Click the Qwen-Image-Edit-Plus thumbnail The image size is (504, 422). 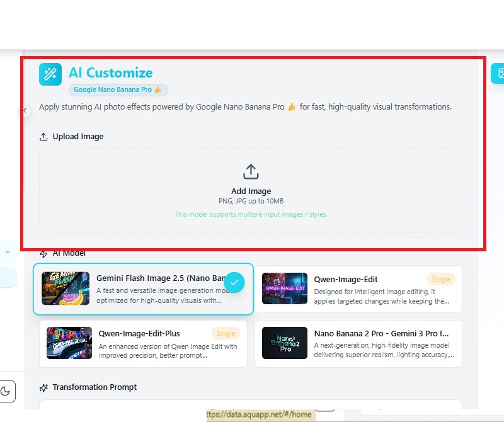(69, 343)
